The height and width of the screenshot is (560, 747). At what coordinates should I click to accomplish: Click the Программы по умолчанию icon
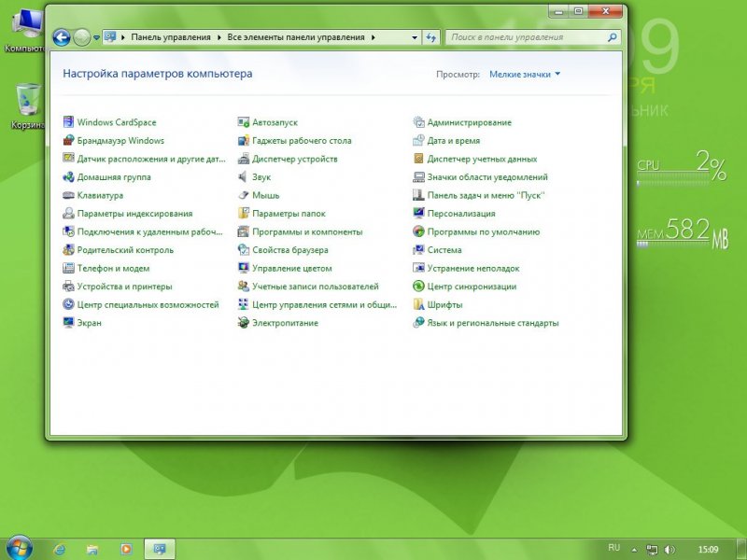(x=418, y=231)
